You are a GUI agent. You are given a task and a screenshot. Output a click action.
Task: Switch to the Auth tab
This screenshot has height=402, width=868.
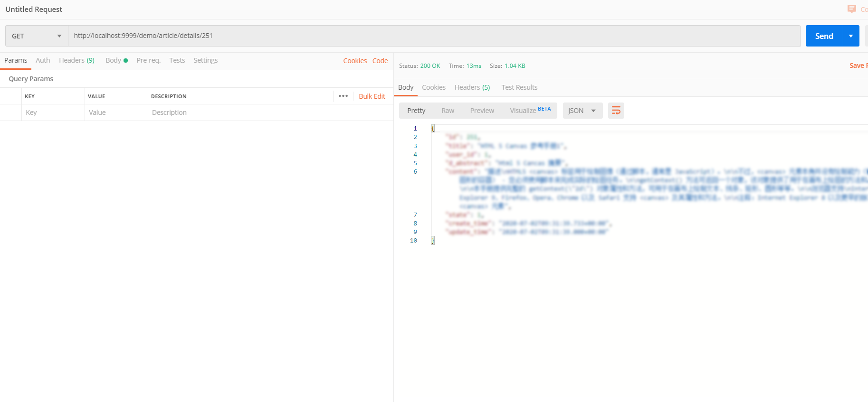pyautogui.click(x=43, y=60)
